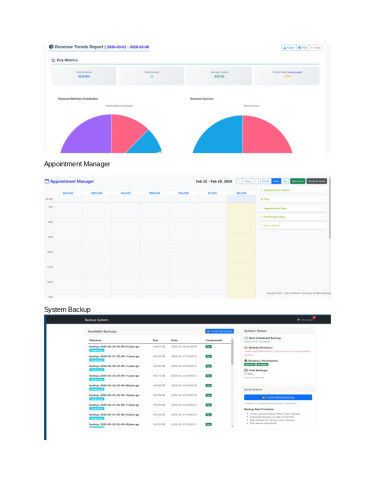
Task: Switch calendar to Day view
Action: (285, 181)
